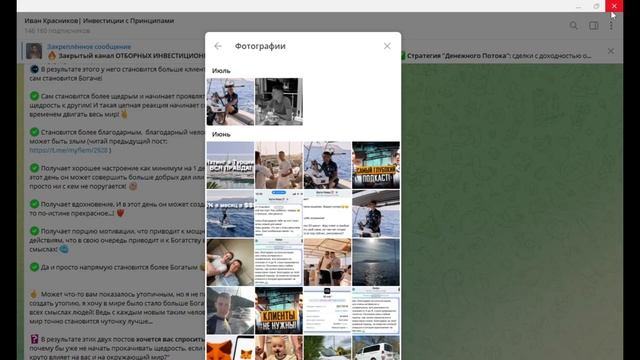The image size is (640, 360).
Task: Open two people under canopy thumbnail
Action: tap(327, 262)
